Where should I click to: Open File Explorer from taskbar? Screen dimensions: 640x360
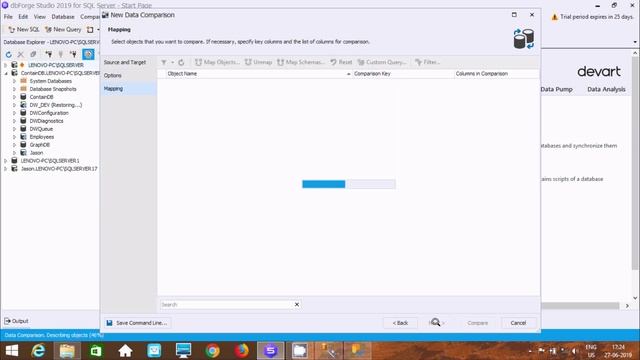(67, 351)
